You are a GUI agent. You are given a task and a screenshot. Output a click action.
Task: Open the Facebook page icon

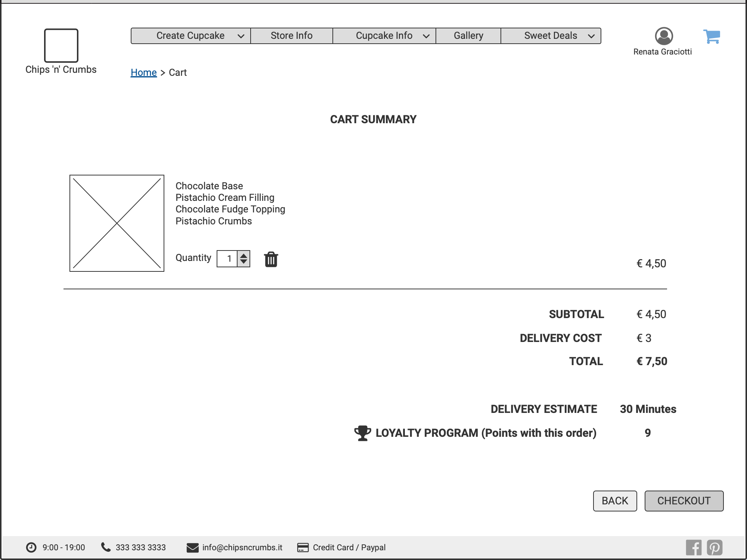(x=694, y=548)
